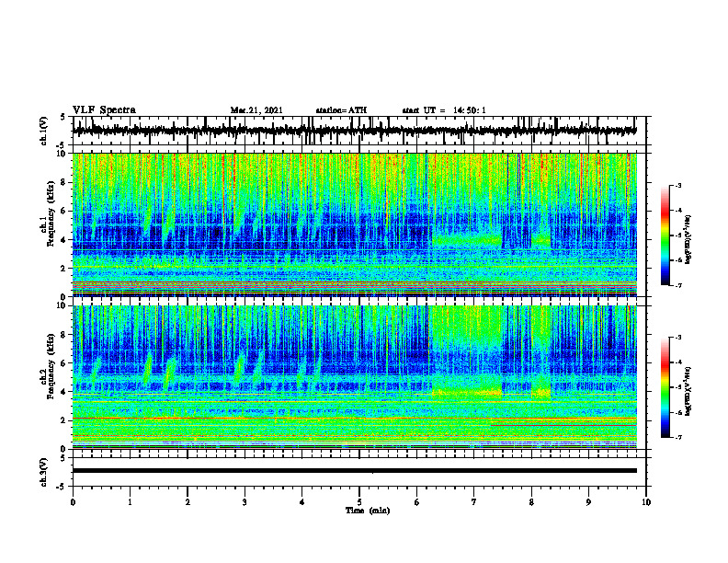Click the time axis tick label "7"
Viewport: 728px width, 563px height.
click(x=474, y=502)
